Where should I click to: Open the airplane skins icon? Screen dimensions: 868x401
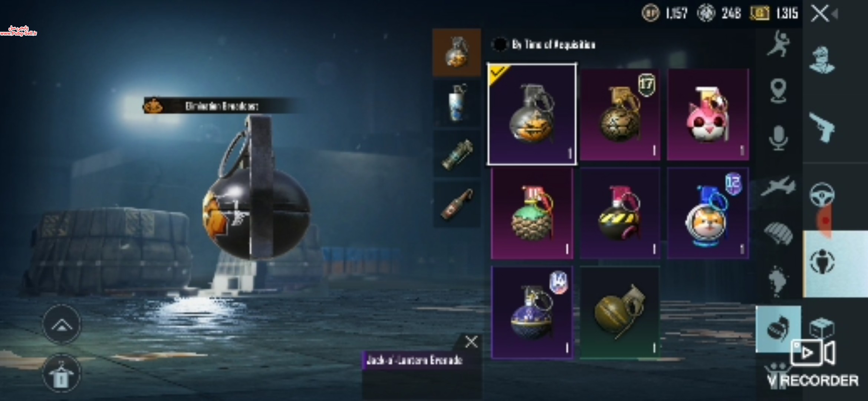[x=778, y=186]
